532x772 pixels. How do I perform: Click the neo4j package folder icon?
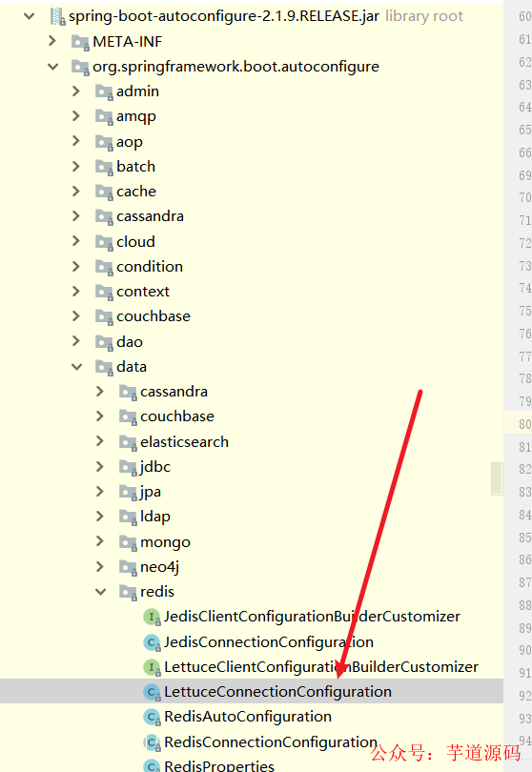coord(128,568)
